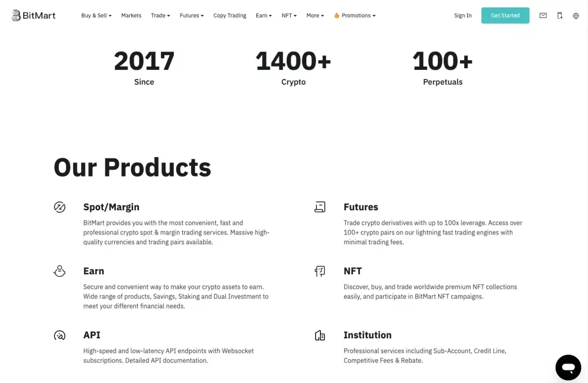
Task: Click the Spot/Margin product icon
Action: (59, 207)
